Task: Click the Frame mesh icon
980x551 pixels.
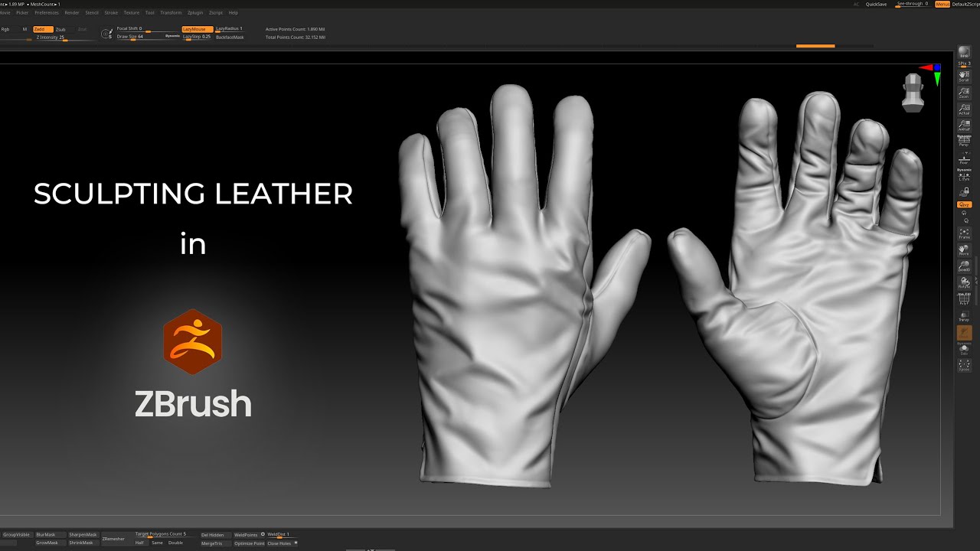Action: click(964, 233)
